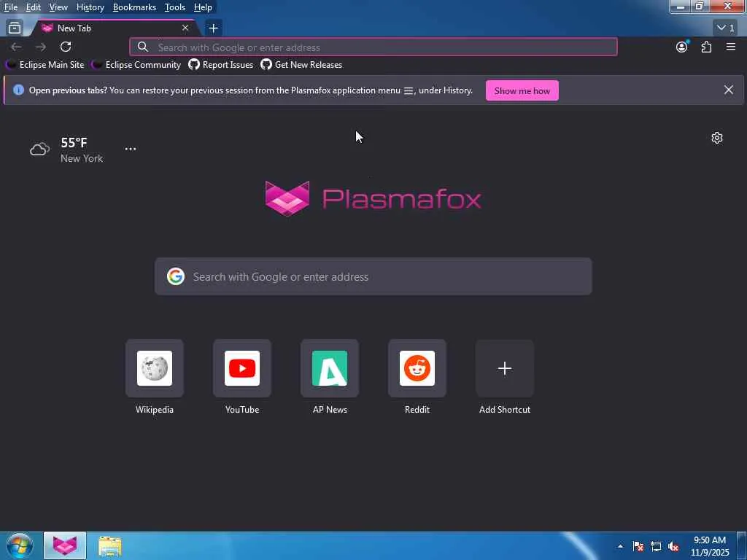Click the Plasmafox taskbar icon
Viewport: 747px width, 560px height.
click(x=65, y=546)
